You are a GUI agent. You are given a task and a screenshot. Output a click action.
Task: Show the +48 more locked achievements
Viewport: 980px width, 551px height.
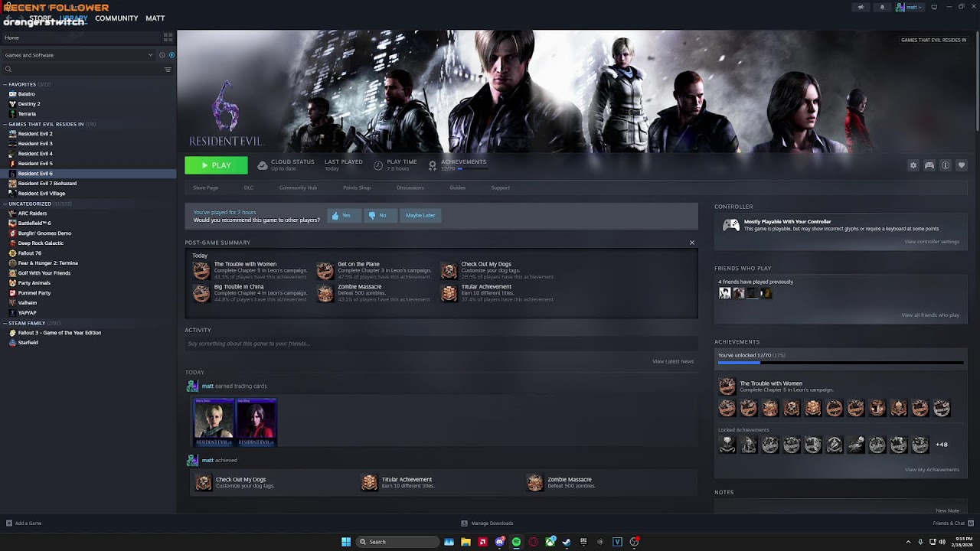pos(942,445)
